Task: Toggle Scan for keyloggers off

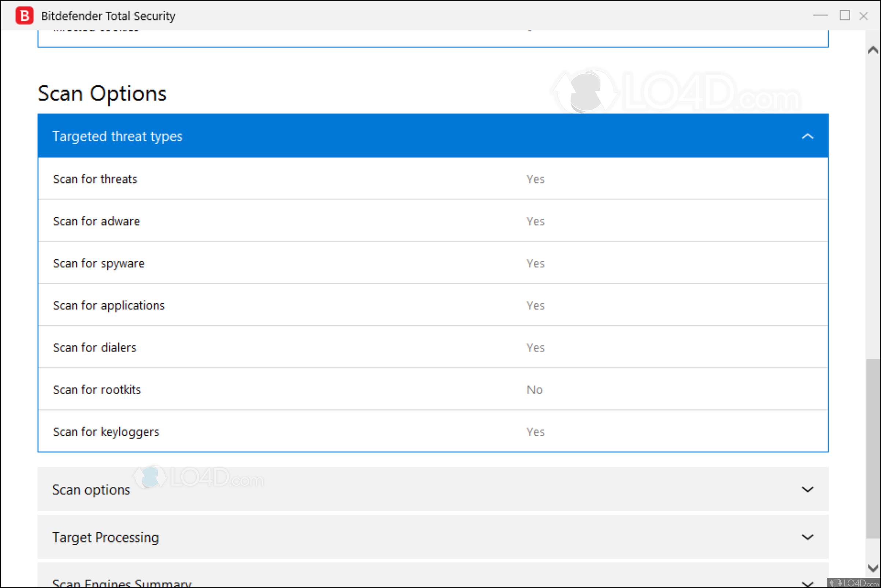Action: tap(535, 432)
